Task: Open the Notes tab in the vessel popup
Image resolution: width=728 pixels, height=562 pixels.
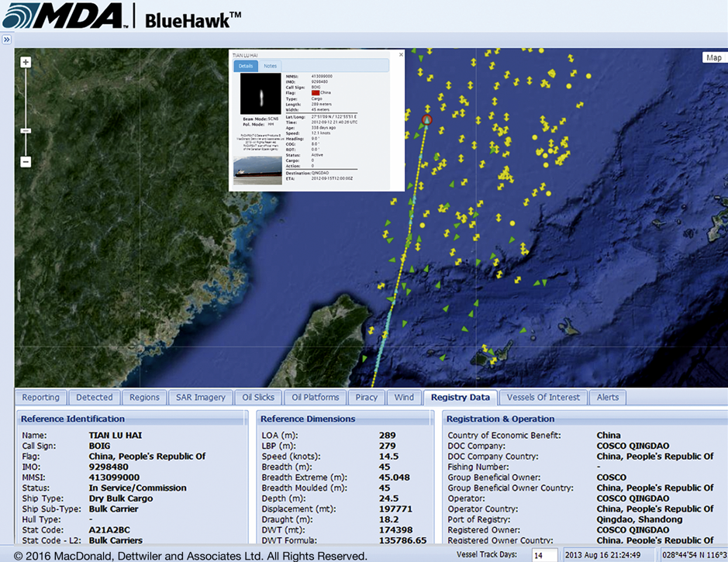Action: pyautogui.click(x=271, y=66)
